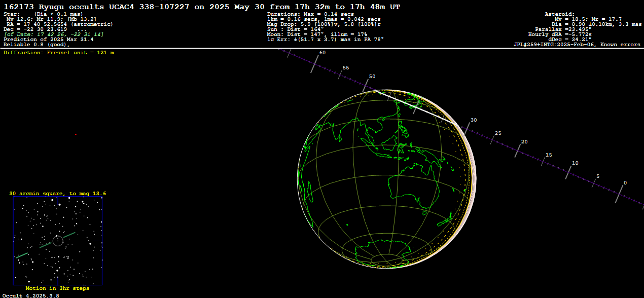Viewport: 644px width, 298px height.
Task: Click the 'Motion in 3hr steps' caption
Action: click(x=57, y=288)
